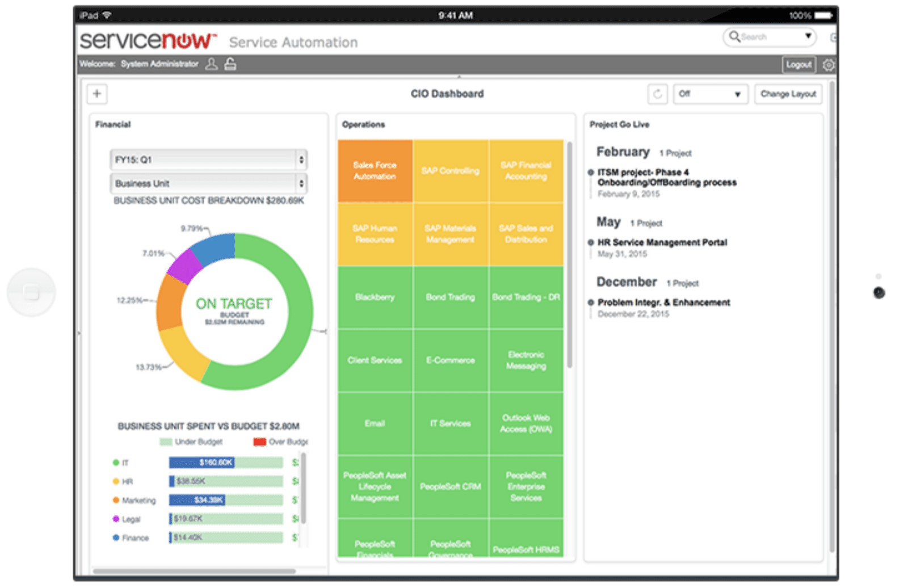The width and height of the screenshot is (908, 588).
Task: Click the plus icon to add a widget
Action: click(96, 93)
